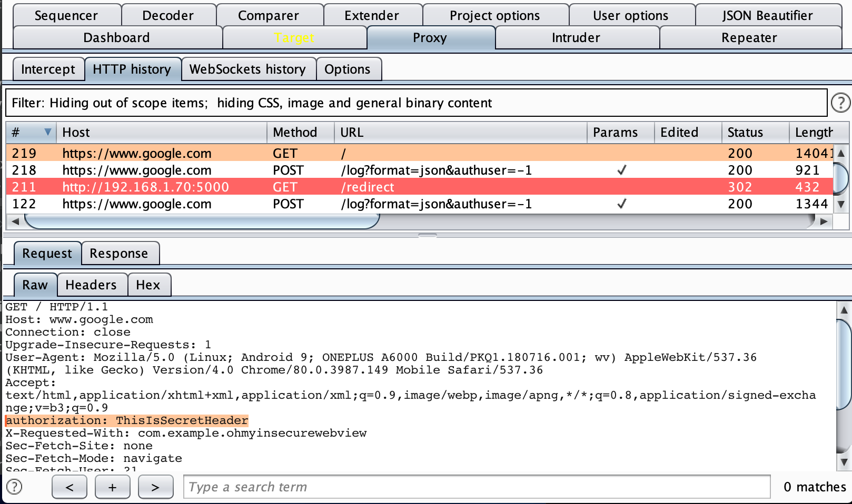Open the WebSockets history sub-tab
This screenshot has width=852, height=504.
pyautogui.click(x=248, y=69)
